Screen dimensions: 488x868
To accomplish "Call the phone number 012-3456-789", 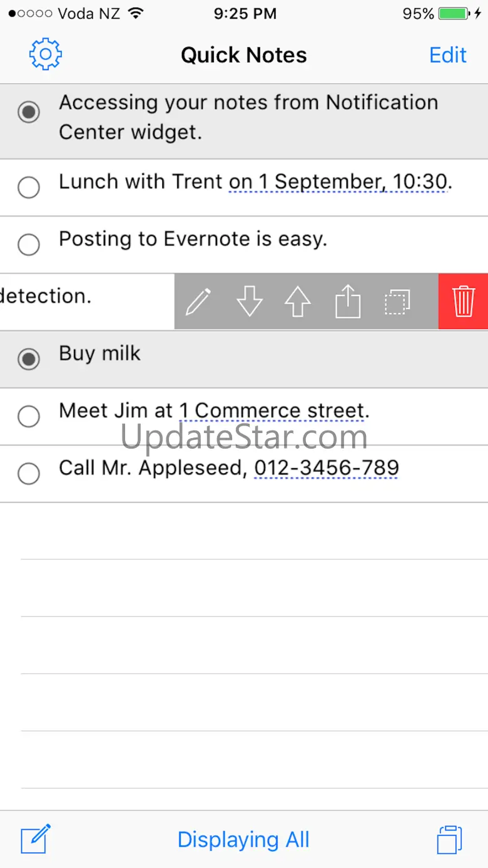I will [327, 468].
